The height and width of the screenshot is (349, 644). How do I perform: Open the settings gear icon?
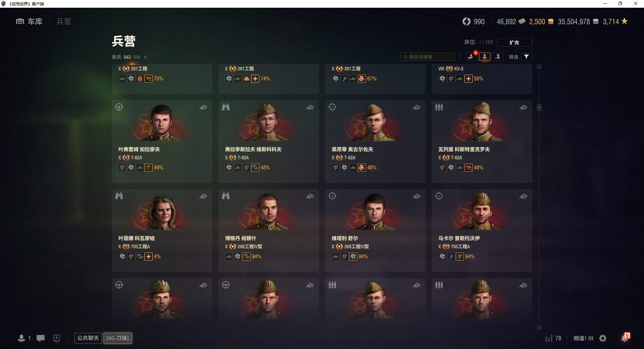(x=603, y=338)
